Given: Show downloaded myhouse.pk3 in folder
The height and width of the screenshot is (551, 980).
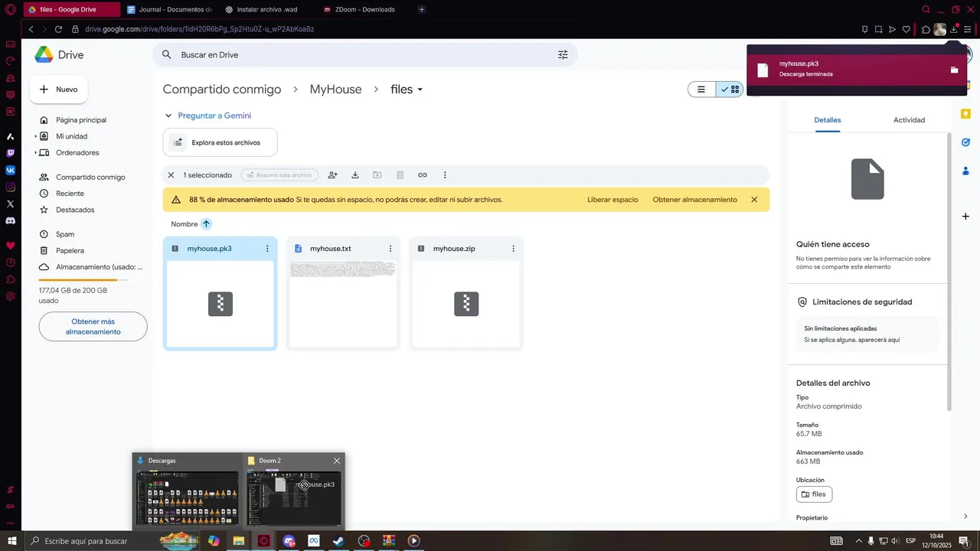Looking at the screenshot, I should 954,70.
